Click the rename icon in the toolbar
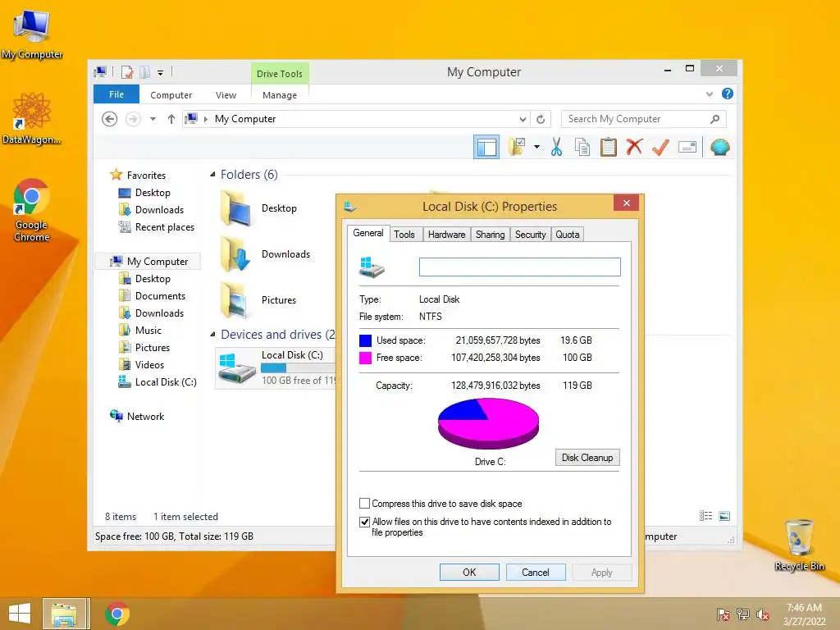 tap(687, 147)
